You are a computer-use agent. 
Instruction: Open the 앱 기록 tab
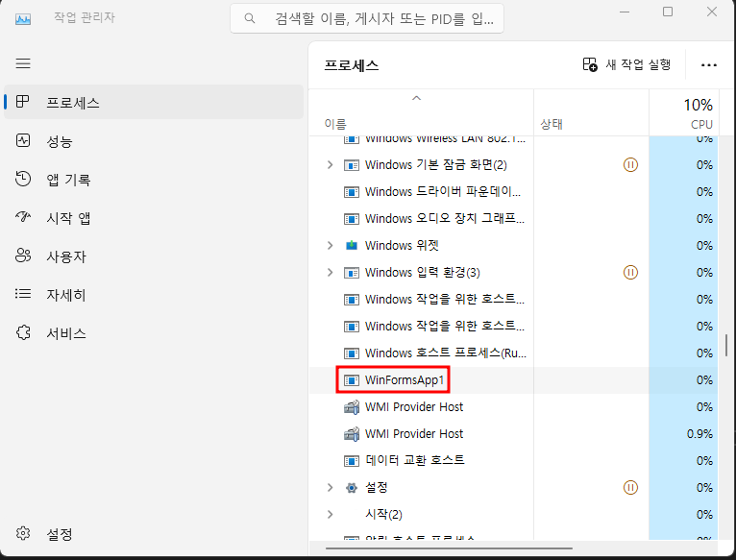[154, 179]
